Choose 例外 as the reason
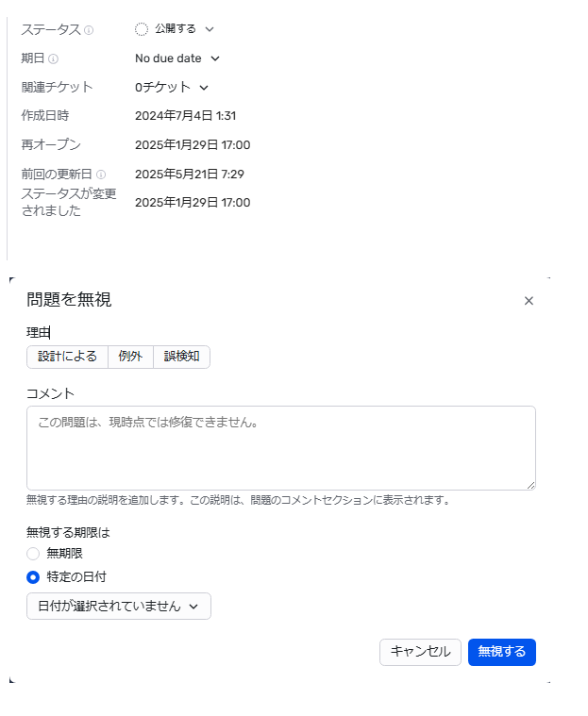The width and height of the screenshot is (588, 716). click(x=130, y=357)
